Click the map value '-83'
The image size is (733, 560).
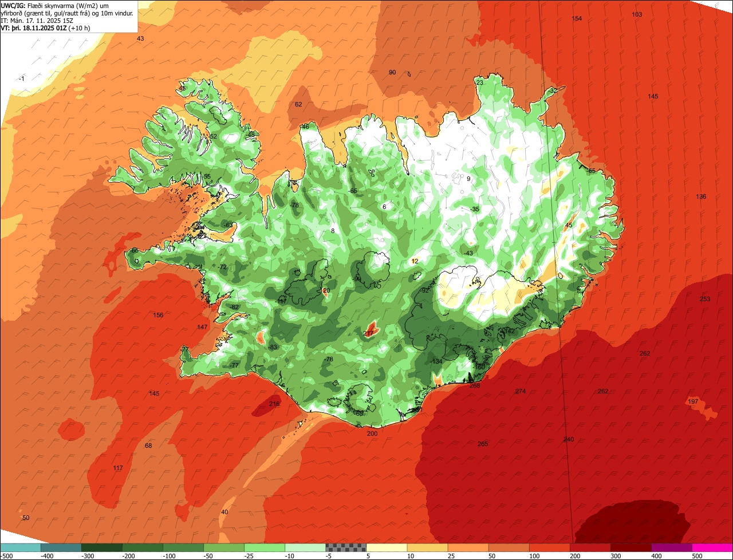coord(273,347)
